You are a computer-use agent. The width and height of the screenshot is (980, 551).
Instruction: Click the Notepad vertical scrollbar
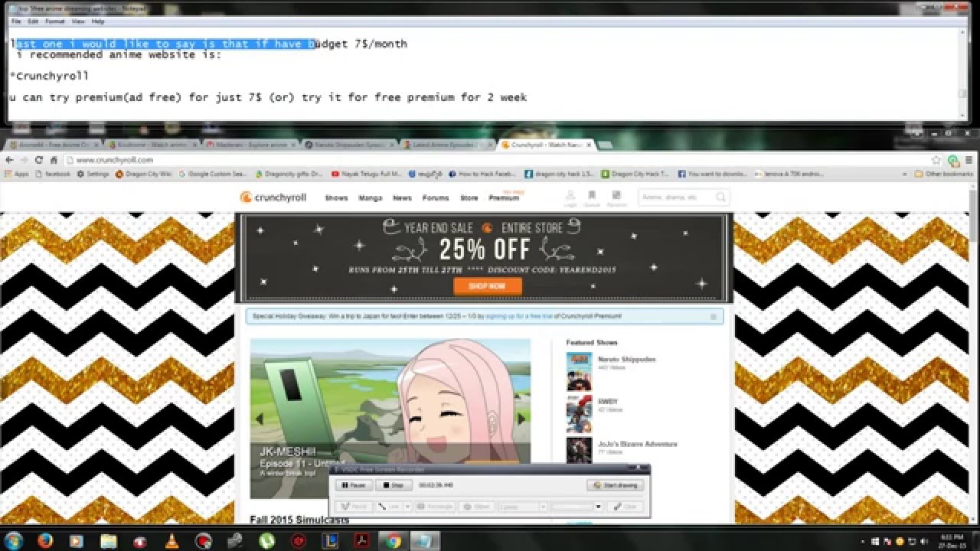tap(963, 73)
